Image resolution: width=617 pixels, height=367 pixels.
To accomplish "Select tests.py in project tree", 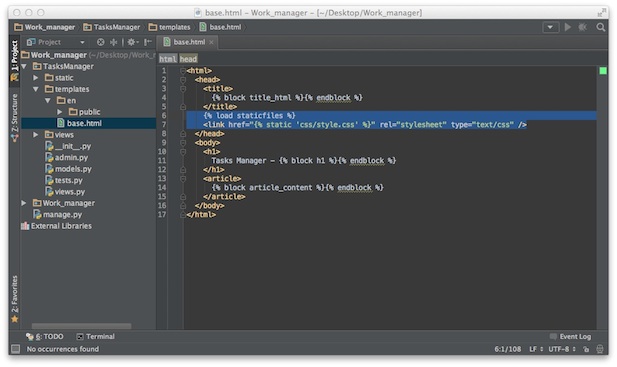I will pos(64,181).
